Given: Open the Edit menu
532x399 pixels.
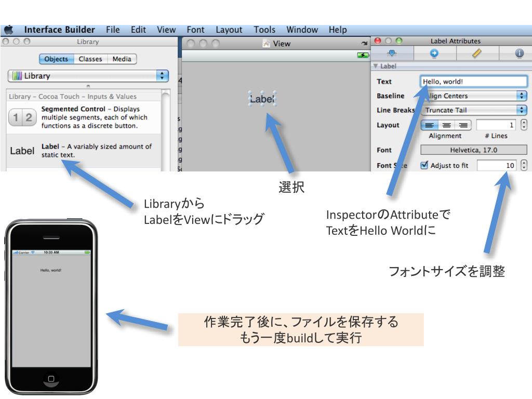Looking at the screenshot, I should point(138,30).
